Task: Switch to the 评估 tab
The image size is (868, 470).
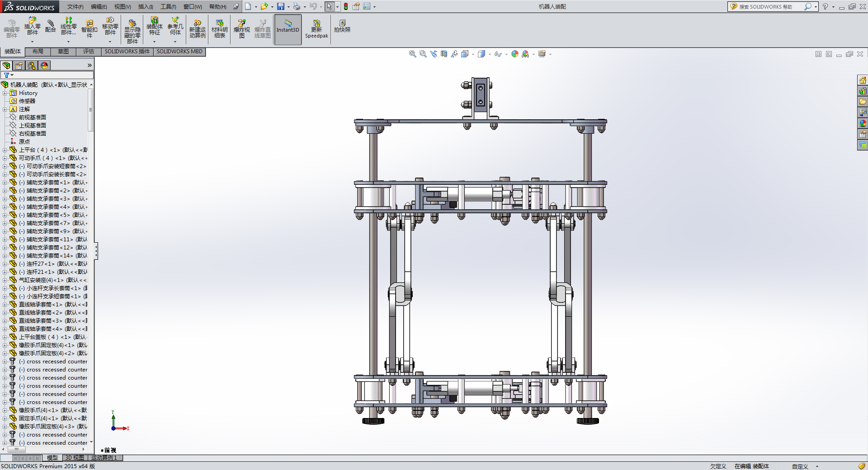Action: (89, 52)
